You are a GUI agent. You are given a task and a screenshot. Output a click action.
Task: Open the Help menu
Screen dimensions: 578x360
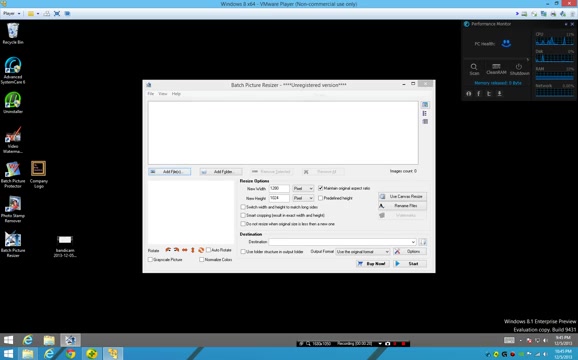coord(176,94)
